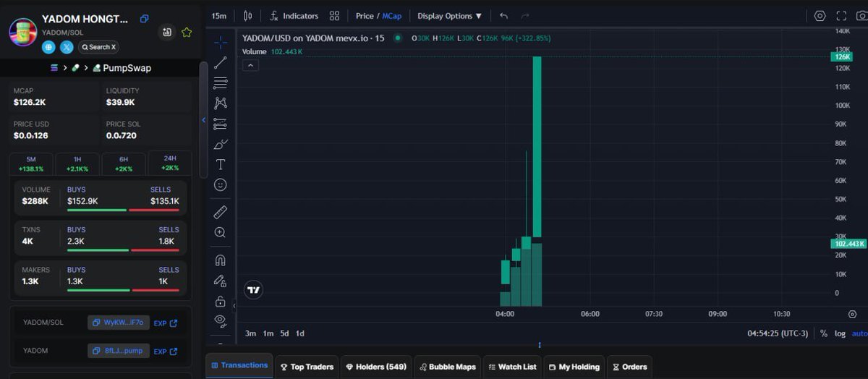Enter fullscreen chart mode
Viewport: 868px width, 379px height.
[x=841, y=16]
